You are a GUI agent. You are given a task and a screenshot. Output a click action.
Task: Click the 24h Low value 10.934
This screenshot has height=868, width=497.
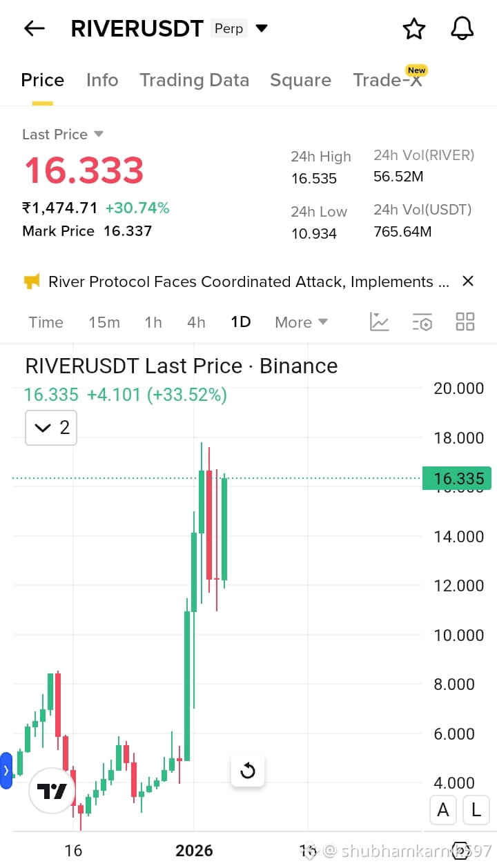314,234
